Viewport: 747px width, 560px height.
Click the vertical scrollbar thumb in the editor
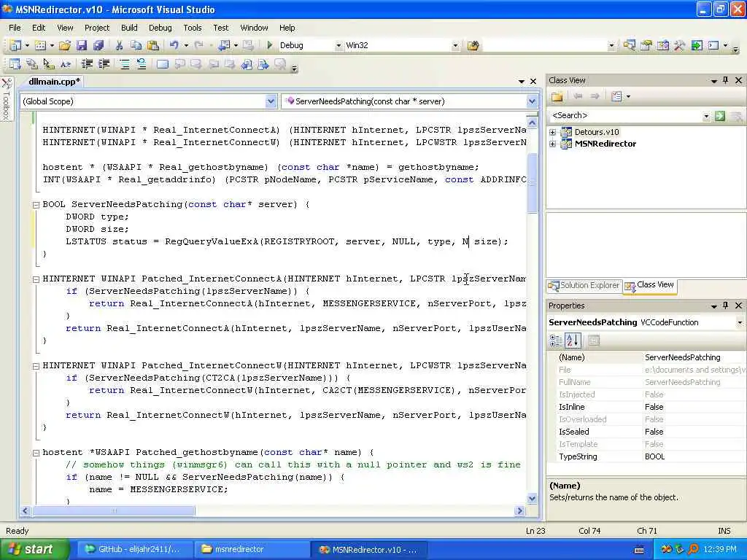pyautogui.click(x=532, y=183)
